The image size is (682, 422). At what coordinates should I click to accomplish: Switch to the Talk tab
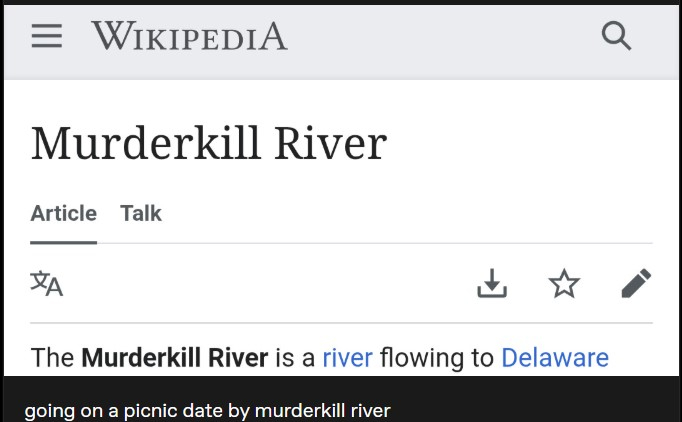pyautogui.click(x=141, y=213)
